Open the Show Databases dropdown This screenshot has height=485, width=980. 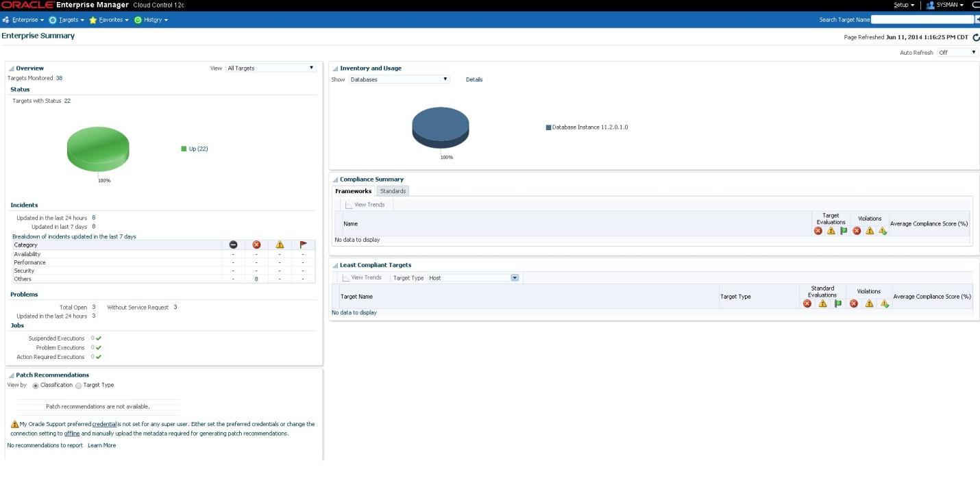(400, 79)
